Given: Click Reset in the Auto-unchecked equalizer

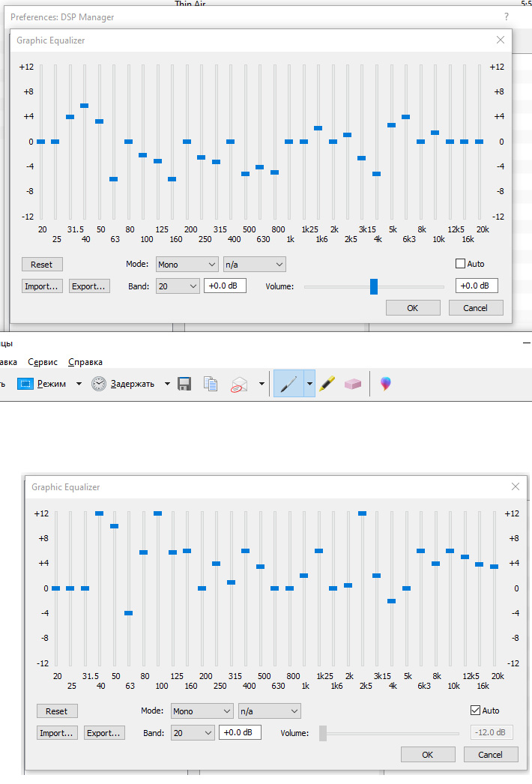Looking at the screenshot, I should click(42, 265).
